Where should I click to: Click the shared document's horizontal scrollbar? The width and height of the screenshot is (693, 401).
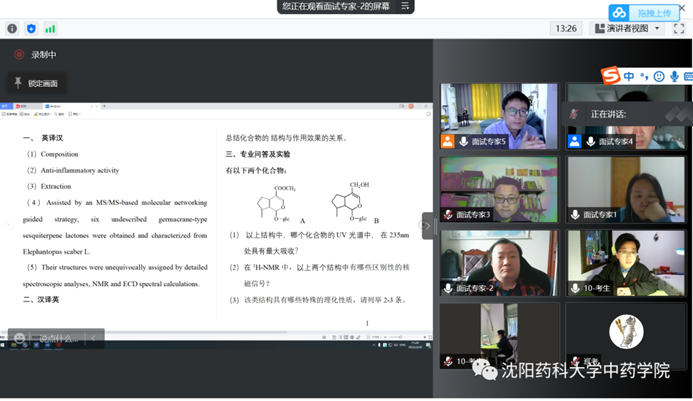click(x=146, y=332)
